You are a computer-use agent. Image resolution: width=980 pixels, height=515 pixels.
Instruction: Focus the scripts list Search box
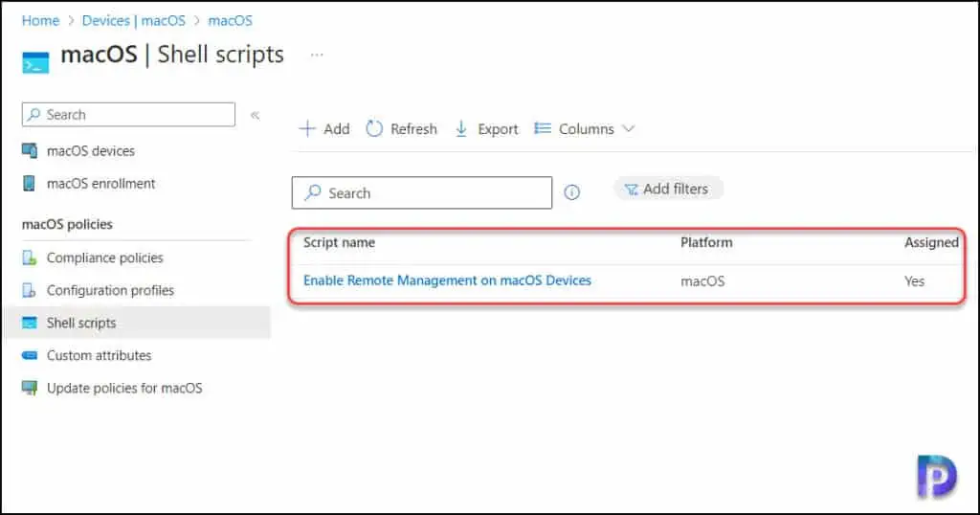[422, 192]
